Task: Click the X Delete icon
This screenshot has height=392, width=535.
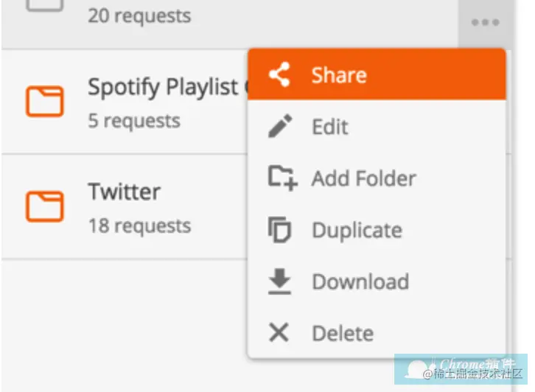Action: pyautogui.click(x=279, y=332)
